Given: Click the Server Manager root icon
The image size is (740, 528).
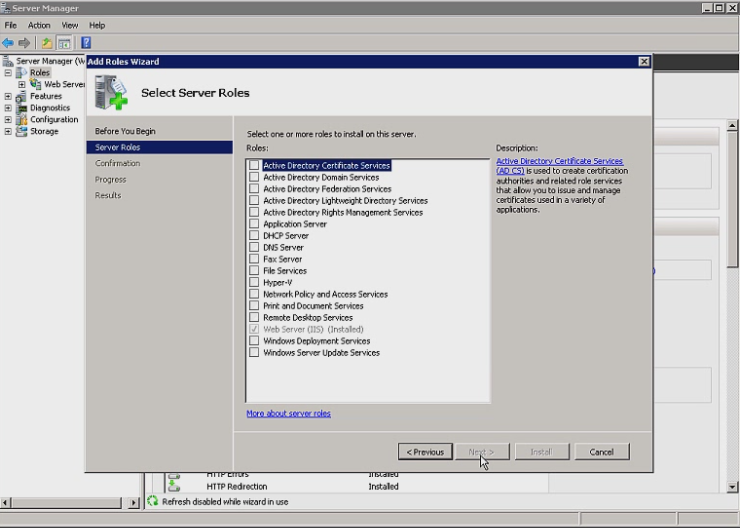Looking at the screenshot, I should pos(8,61).
